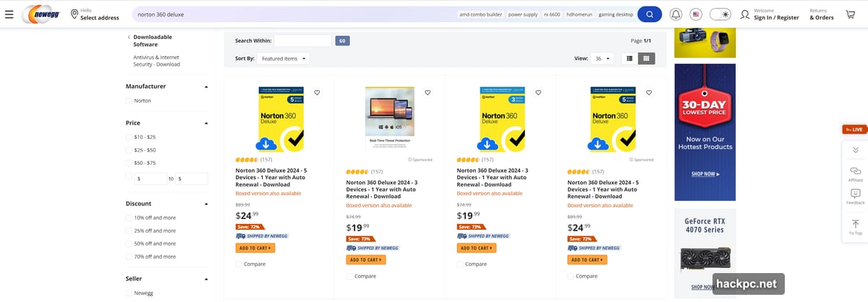Screen dimensions: 868x302
Task: Open Feedback side icon
Action: pyautogui.click(x=856, y=197)
